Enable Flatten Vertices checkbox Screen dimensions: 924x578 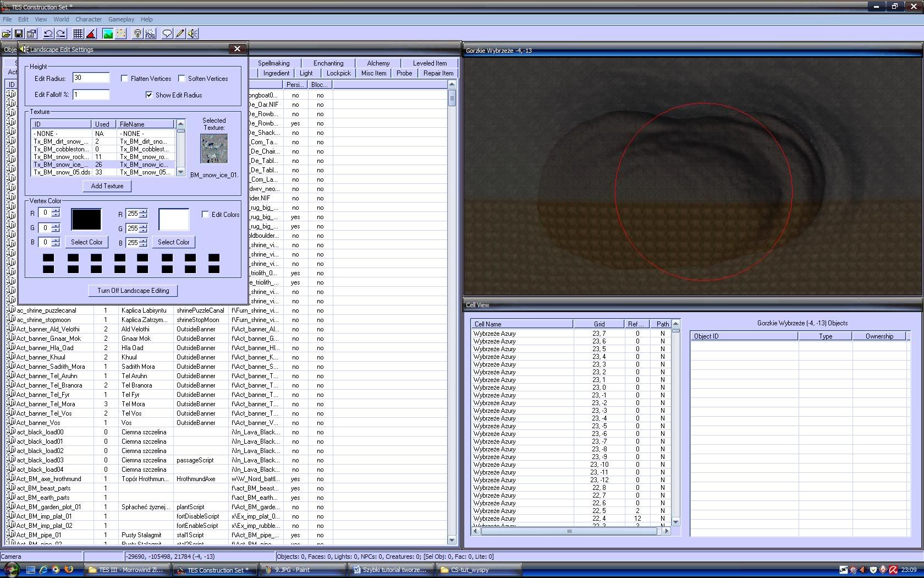[x=124, y=79]
